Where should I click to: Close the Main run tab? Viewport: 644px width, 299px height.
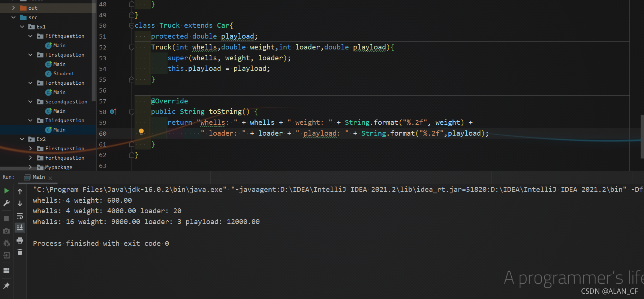(x=50, y=178)
